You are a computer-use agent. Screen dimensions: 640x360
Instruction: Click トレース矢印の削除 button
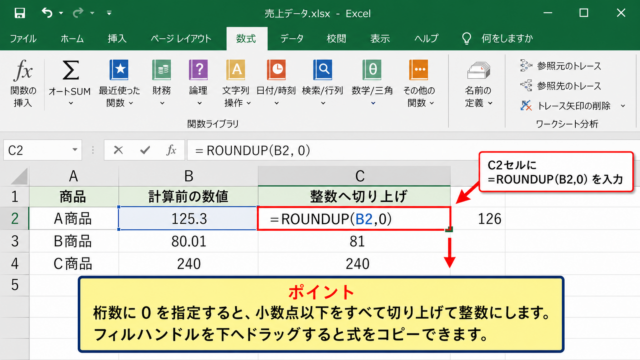[x=566, y=106]
